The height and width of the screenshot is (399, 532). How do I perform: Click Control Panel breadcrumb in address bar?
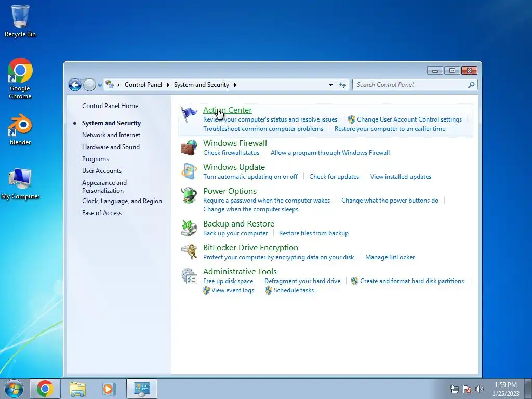pyautogui.click(x=143, y=85)
